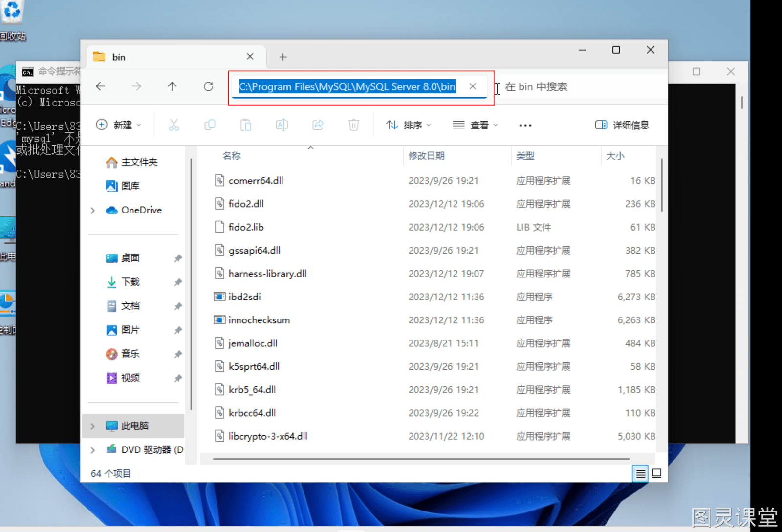Open 桌面 in the quick access list
The height and width of the screenshot is (532, 782).
coord(123,258)
